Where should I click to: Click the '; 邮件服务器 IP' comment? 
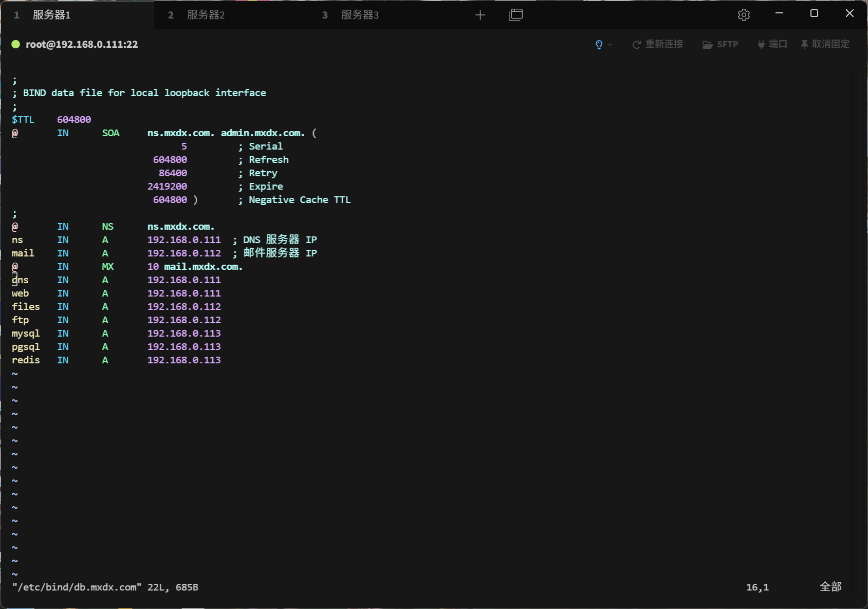point(274,253)
